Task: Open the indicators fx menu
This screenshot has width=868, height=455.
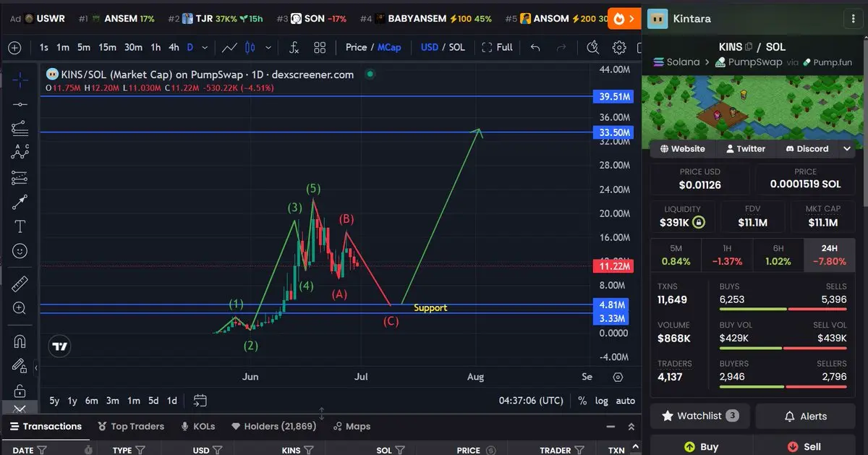Action: pos(294,48)
